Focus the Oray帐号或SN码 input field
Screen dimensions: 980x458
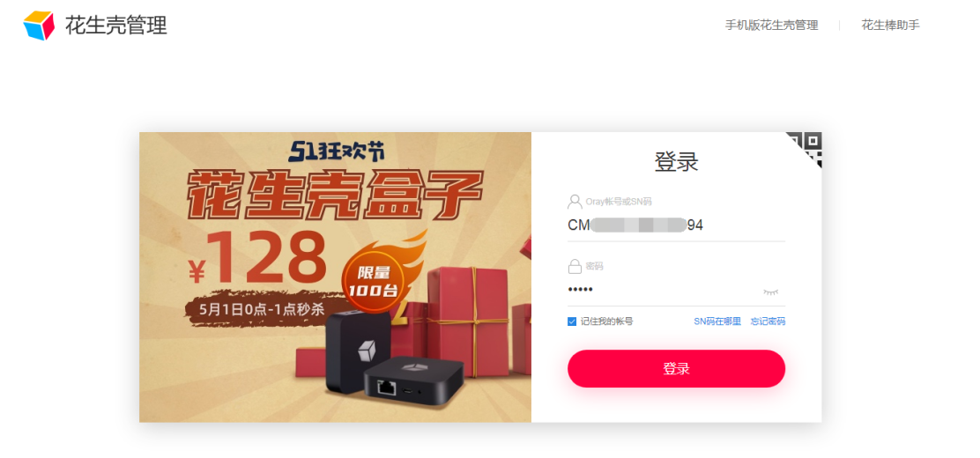tap(676, 225)
